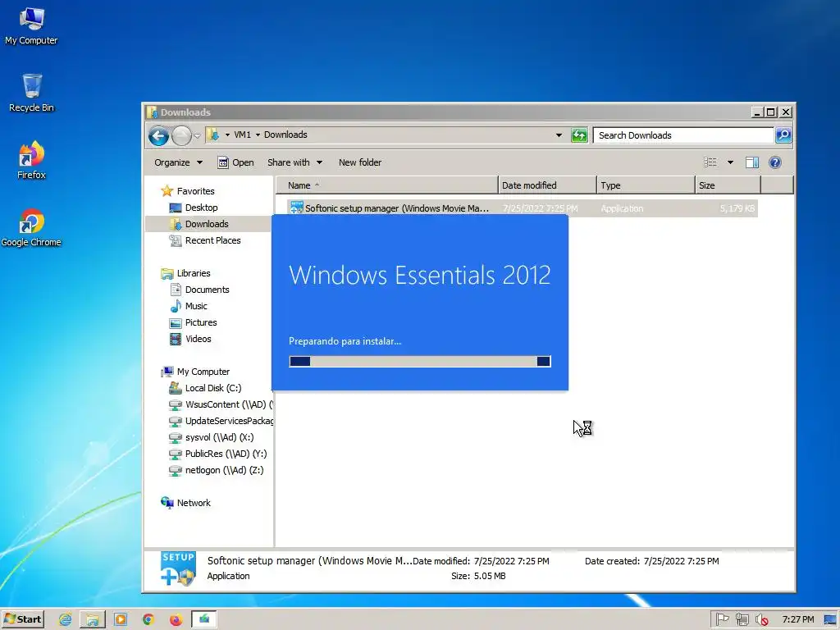Open the recent pages history dropdown arrow
This screenshot has width=840, height=630.
point(197,135)
